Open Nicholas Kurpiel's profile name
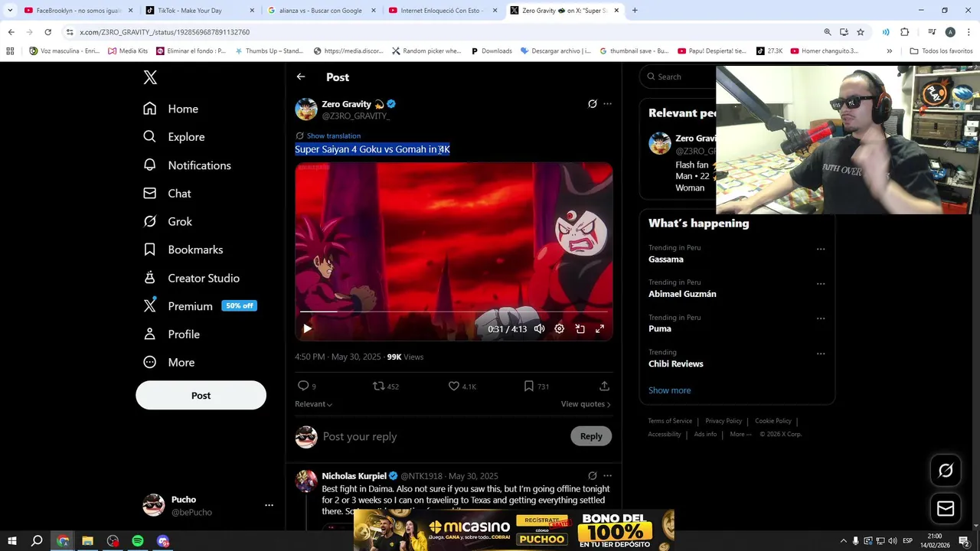Screen dimensions: 980x551 tap(354, 476)
